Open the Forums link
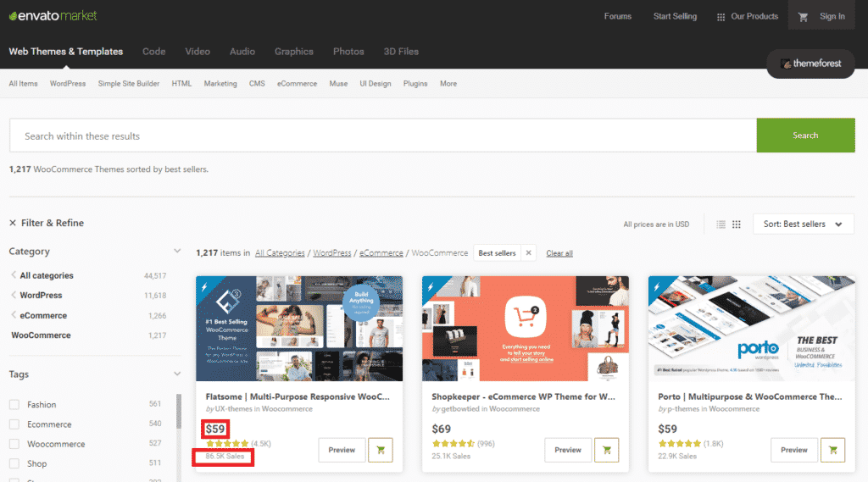This screenshot has height=482, width=868. click(x=618, y=17)
